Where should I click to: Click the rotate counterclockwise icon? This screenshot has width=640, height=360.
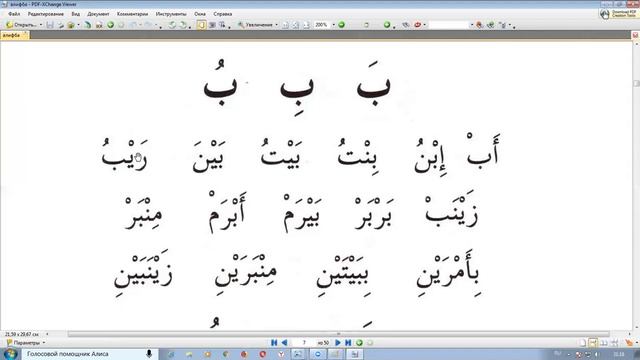(x=172, y=25)
